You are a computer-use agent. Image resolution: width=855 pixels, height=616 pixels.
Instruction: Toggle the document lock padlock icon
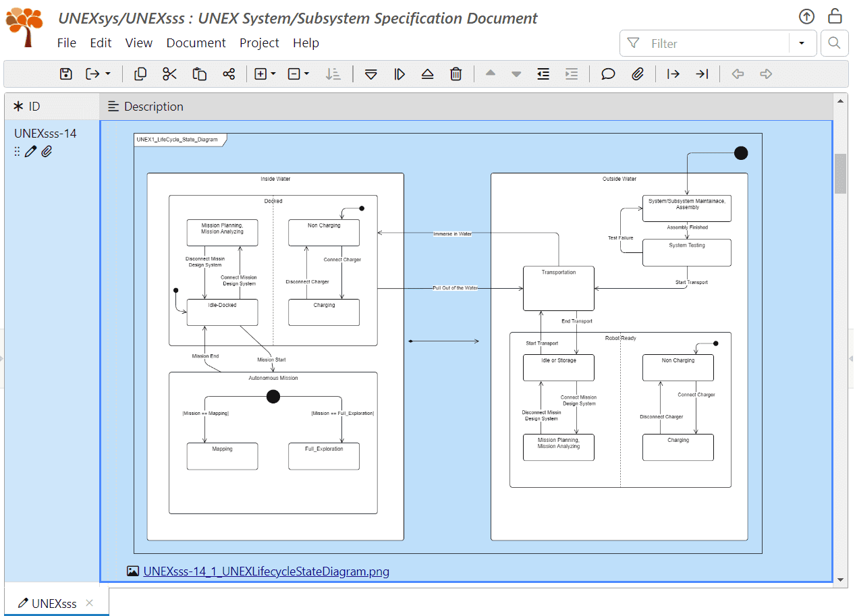point(835,16)
